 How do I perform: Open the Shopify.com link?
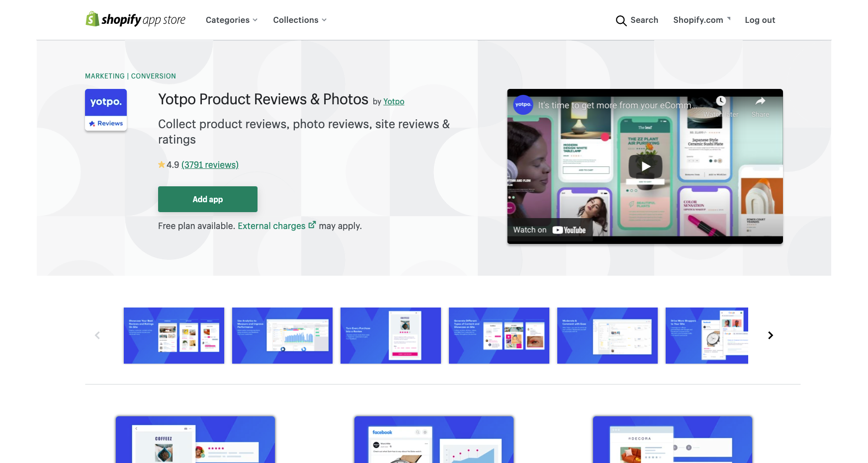(x=698, y=20)
